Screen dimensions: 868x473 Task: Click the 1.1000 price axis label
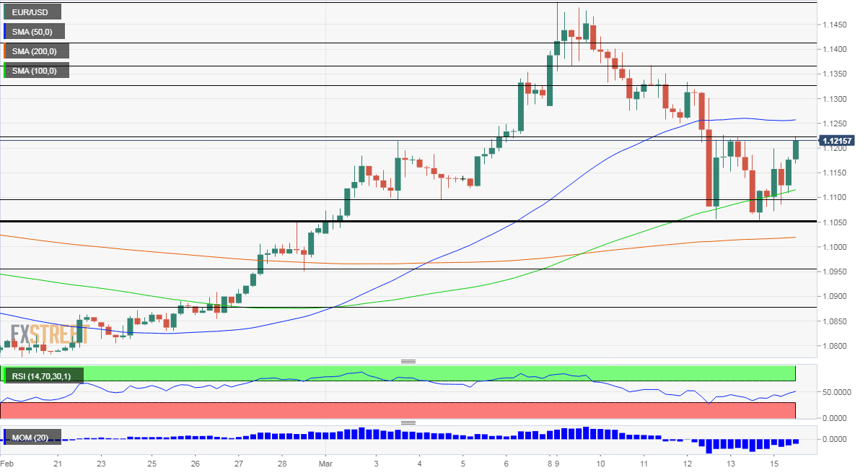pos(834,247)
